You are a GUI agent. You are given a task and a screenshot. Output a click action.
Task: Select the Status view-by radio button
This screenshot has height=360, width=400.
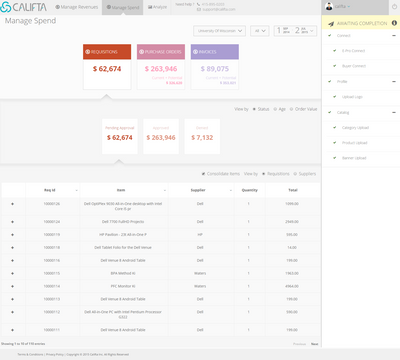click(x=254, y=109)
